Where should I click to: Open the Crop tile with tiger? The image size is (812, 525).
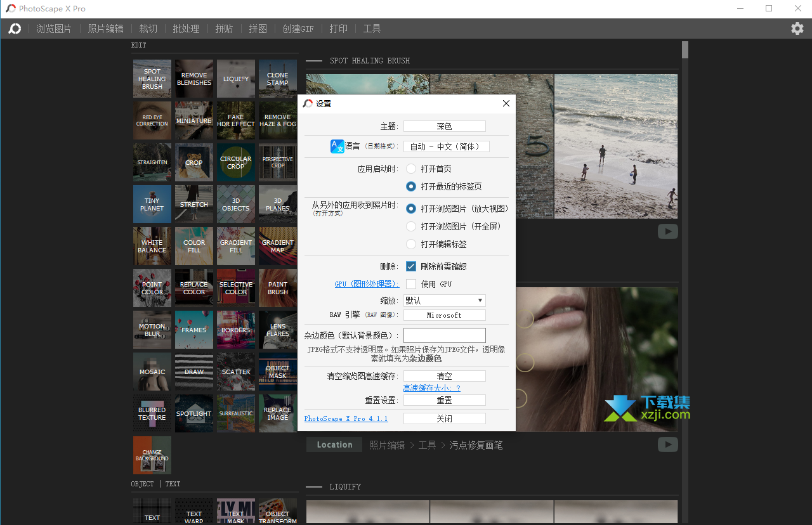pos(194,162)
